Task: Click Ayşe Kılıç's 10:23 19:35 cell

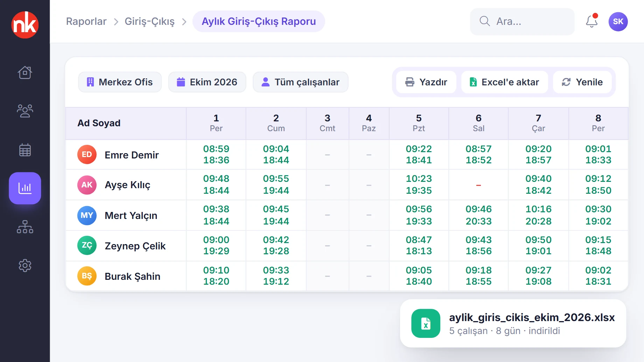Action: point(419,185)
